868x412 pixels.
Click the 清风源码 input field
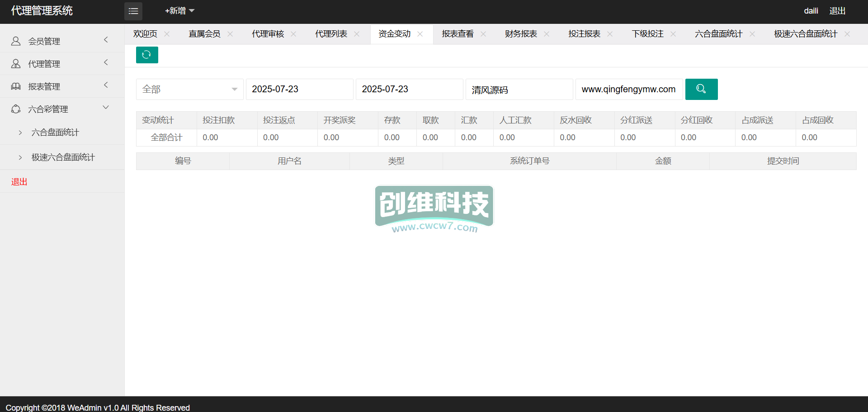coord(519,89)
